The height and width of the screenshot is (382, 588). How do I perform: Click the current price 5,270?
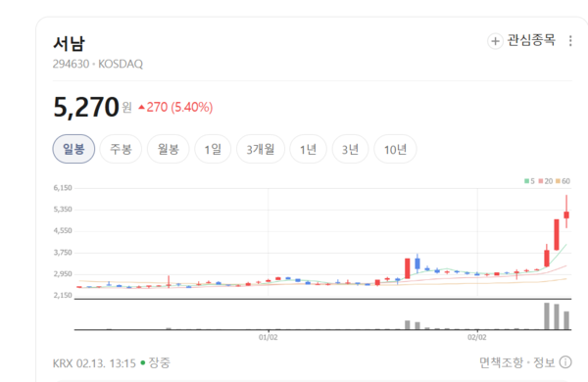86,107
